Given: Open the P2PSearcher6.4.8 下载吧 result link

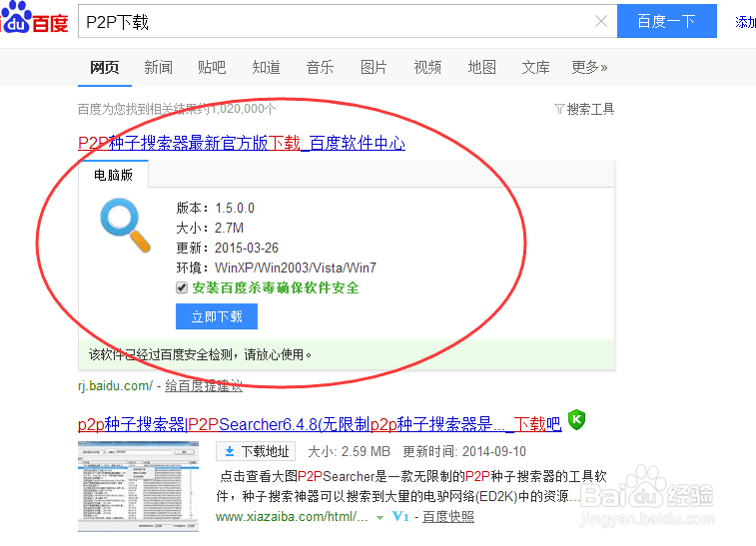Looking at the screenshot, I should pyautogui.click(x=320, y=424).
